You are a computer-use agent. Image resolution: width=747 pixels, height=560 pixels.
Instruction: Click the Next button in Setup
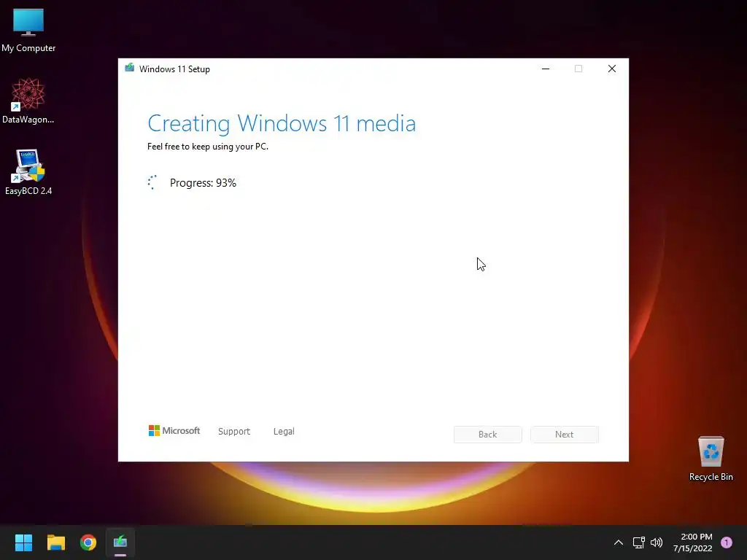click(565, 435)
